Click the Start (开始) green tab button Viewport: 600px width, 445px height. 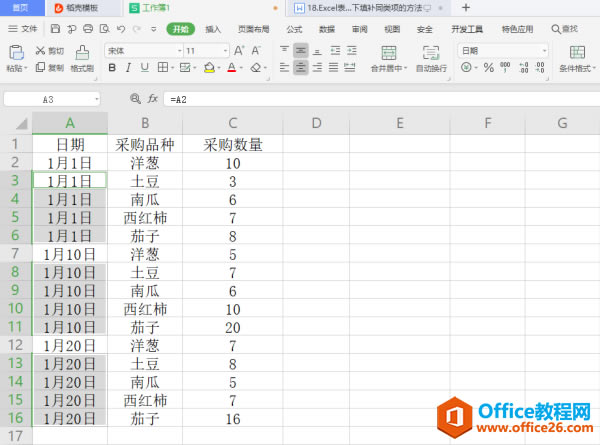pos(181,29)
